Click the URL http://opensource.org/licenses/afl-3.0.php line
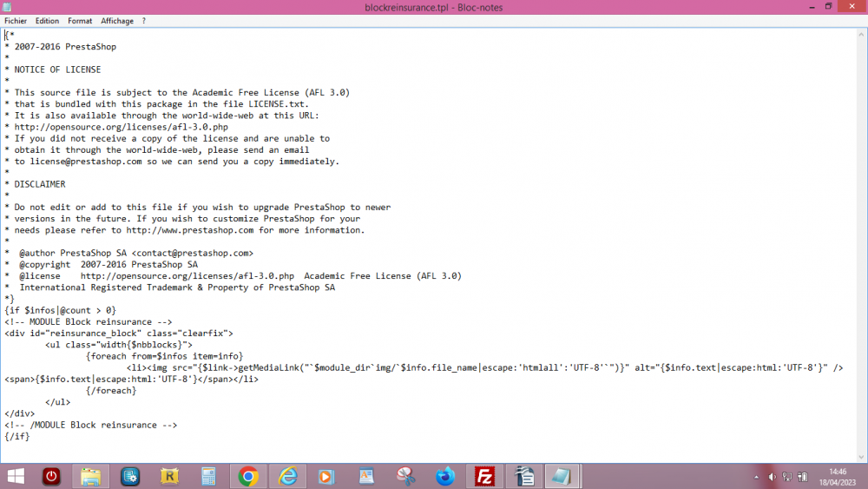The width and height of the screenshot is (868, 489). (122, 128)
